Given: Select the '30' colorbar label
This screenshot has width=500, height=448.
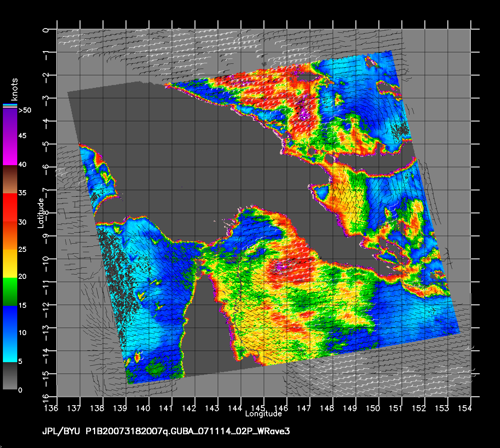Looking at the screenshot, I should (x=22, y=222).
